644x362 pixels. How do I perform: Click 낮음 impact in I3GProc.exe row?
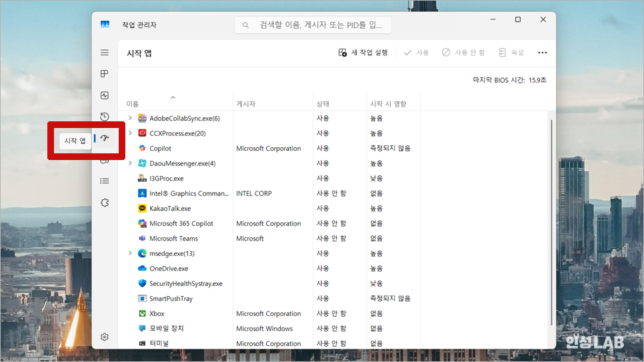pyautogui.click(x=376, y=178)
